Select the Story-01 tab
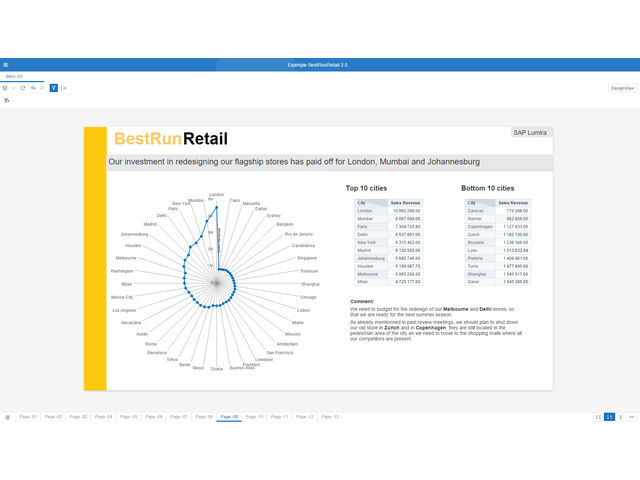This screenshot has height=480, width=640. click(x=14, y=76)
